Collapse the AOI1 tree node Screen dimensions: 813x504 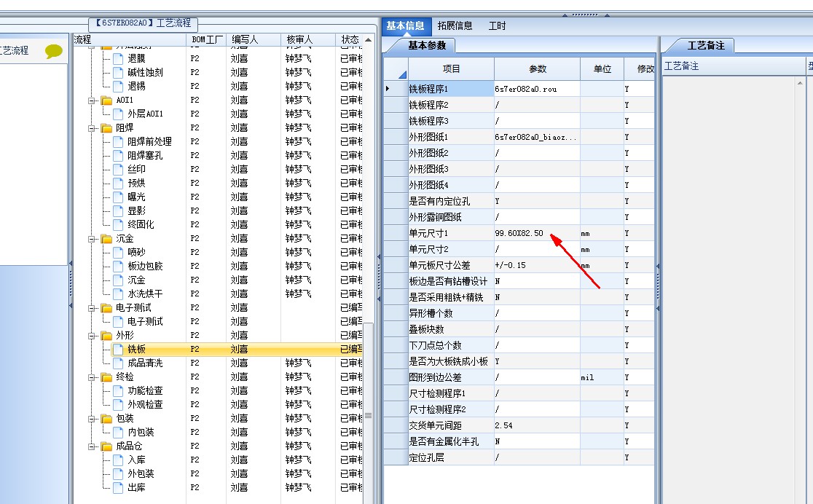pos(92,101)
